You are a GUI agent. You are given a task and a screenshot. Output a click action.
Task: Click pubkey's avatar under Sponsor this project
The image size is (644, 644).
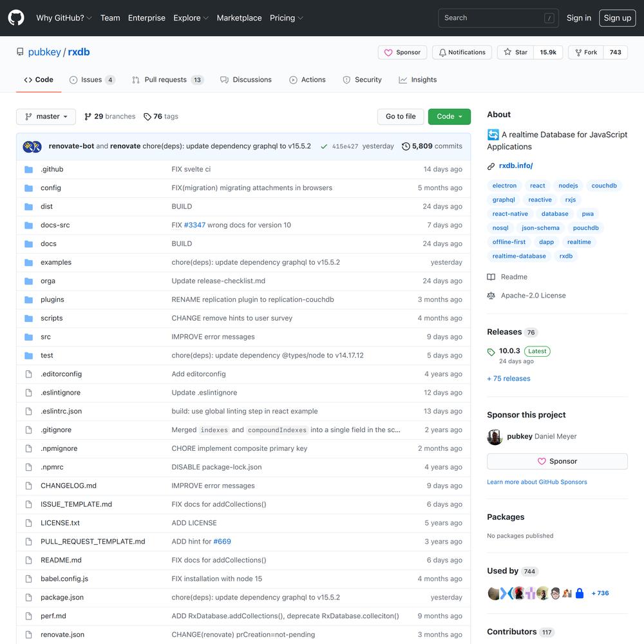[495, 437]
